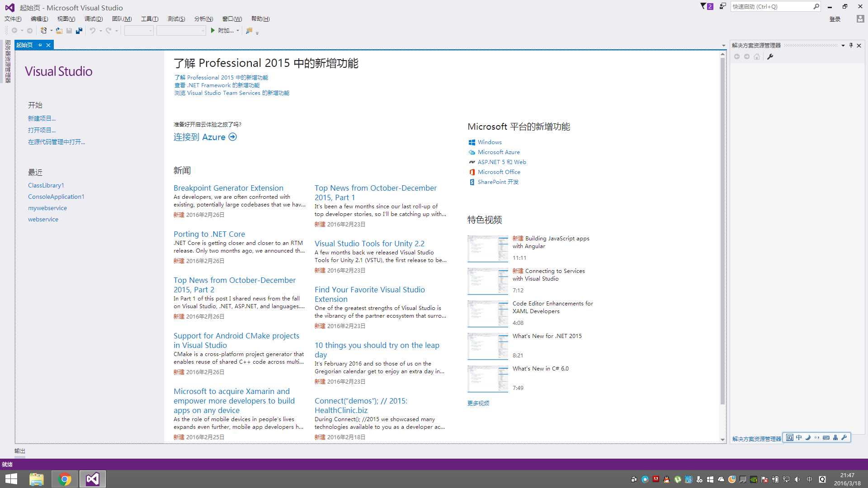Viewport: 868px width, 488px height.
Task: Click the Navigate Forward toolbar icon
Action: coord(30,31)
